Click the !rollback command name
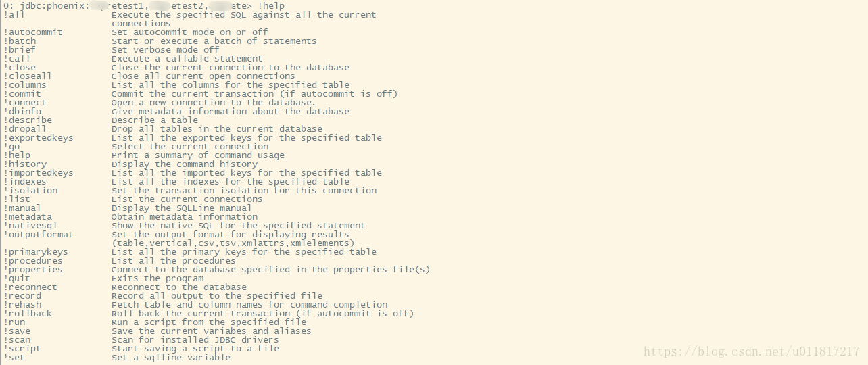Viewport: 868px width, 365px height. point(28,313)
